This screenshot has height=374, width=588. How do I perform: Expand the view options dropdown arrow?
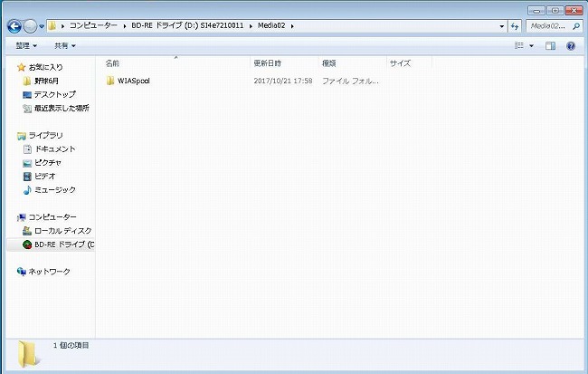click(x=531, y=45)
